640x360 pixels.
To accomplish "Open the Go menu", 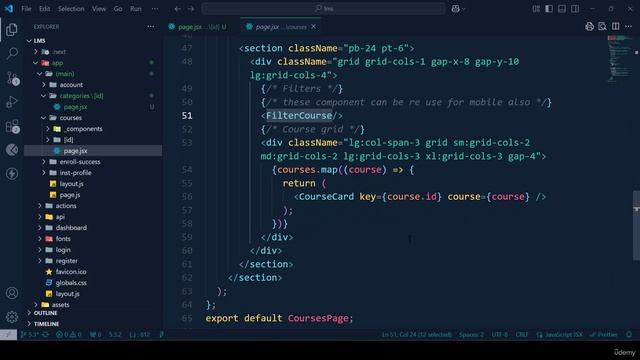I will pos(118,9).
